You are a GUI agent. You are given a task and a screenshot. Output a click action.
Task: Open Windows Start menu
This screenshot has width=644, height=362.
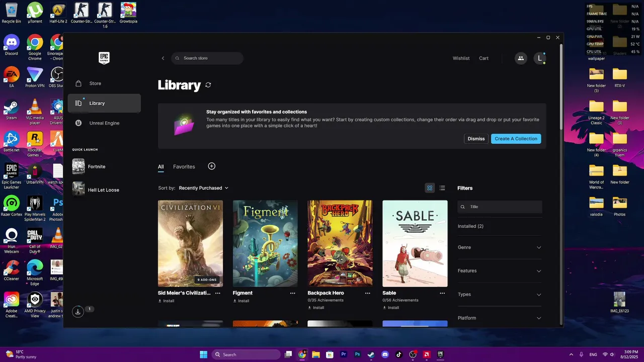(x=203, y=354)
